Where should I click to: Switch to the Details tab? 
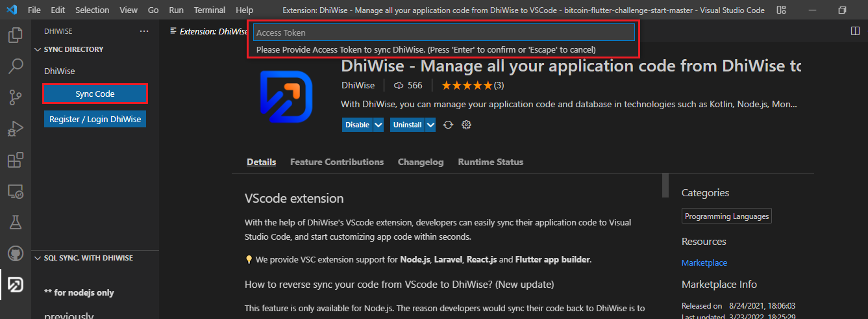262,162
